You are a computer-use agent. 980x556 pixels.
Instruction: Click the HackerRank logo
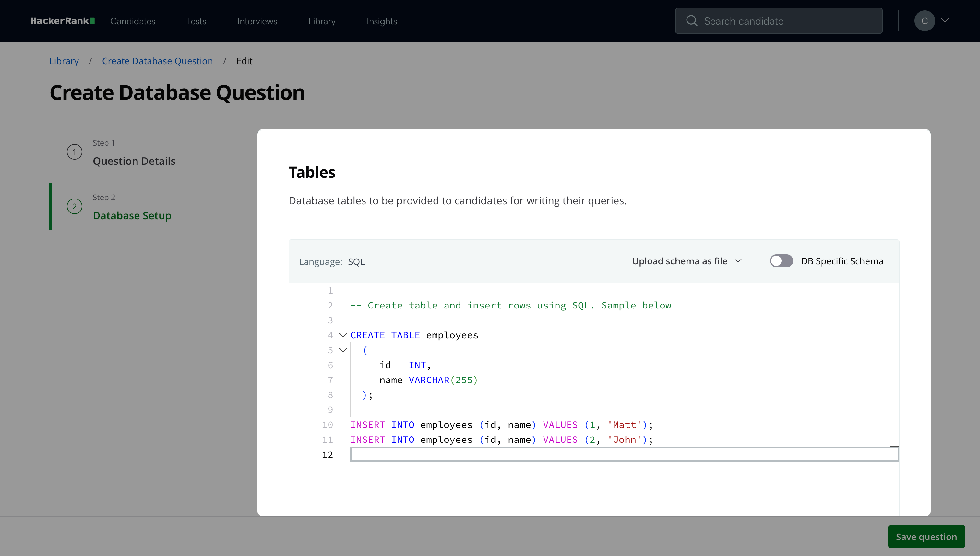(62, 21)
